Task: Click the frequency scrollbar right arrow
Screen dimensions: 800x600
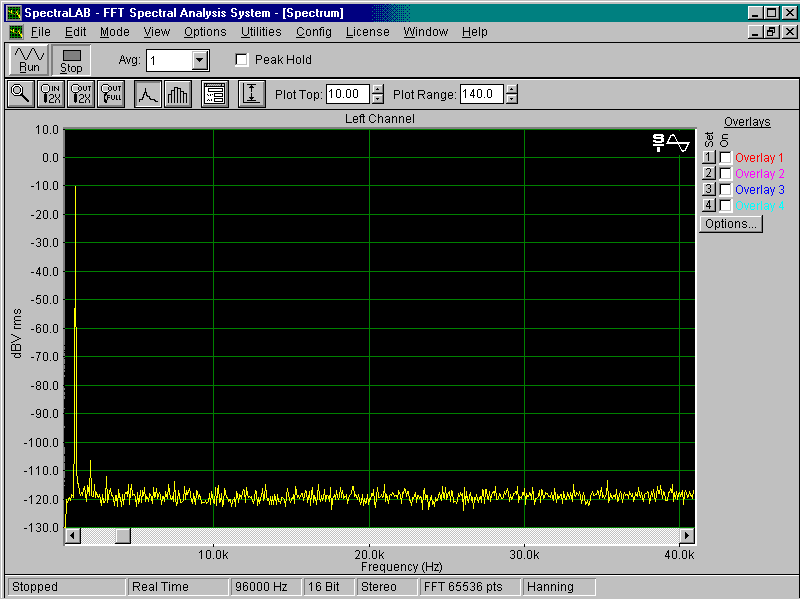Action: tap(687, 536)
